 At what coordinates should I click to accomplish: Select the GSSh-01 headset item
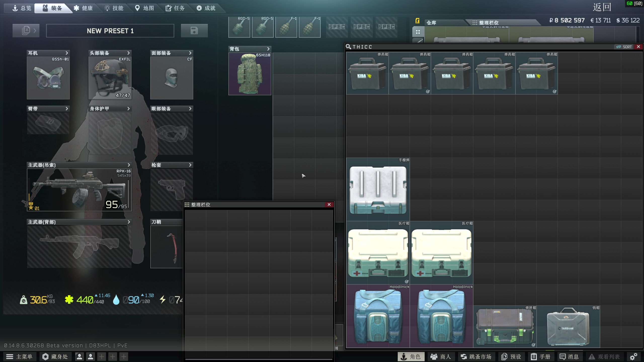(x=48, y=78)
